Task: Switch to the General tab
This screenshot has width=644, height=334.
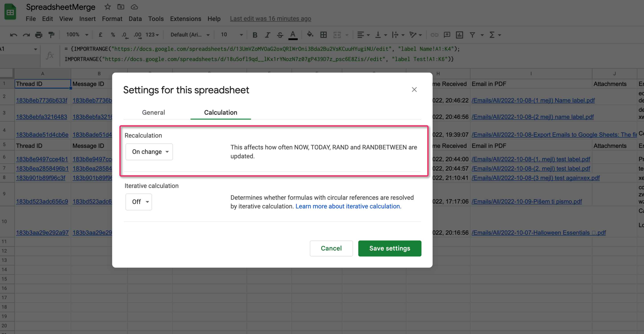Action: pyautogui.click(x=154, y=113)
